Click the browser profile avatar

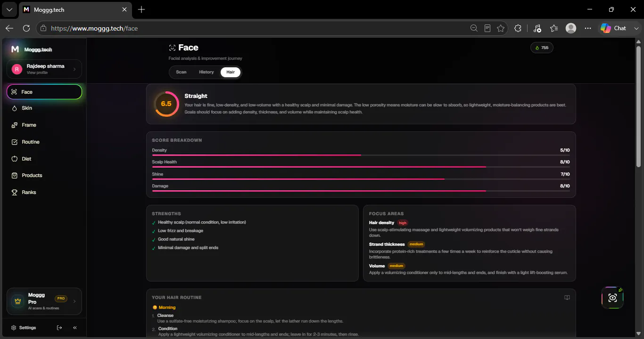coord(571,28)
